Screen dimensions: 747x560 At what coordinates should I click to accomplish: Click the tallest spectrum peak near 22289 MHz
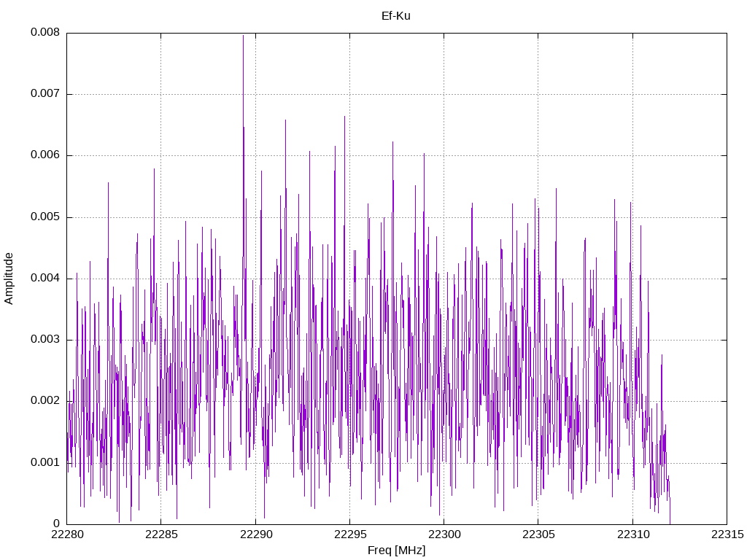pos(243,36)
